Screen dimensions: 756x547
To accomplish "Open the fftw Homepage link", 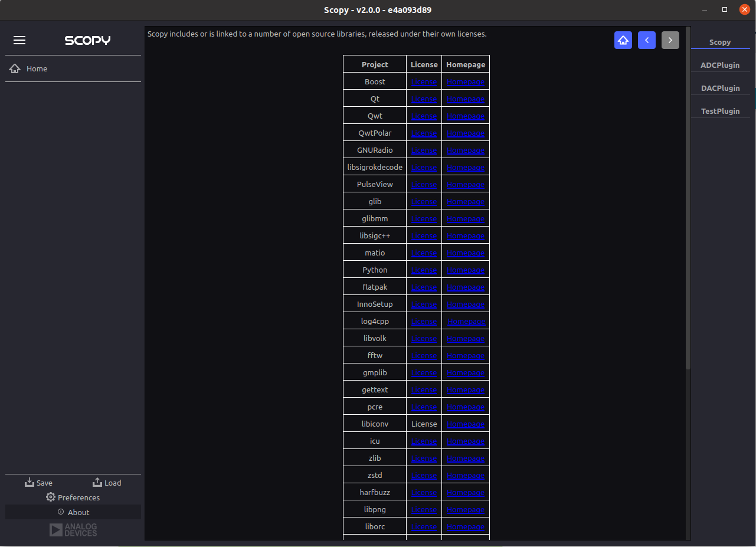I will point(466,356).
